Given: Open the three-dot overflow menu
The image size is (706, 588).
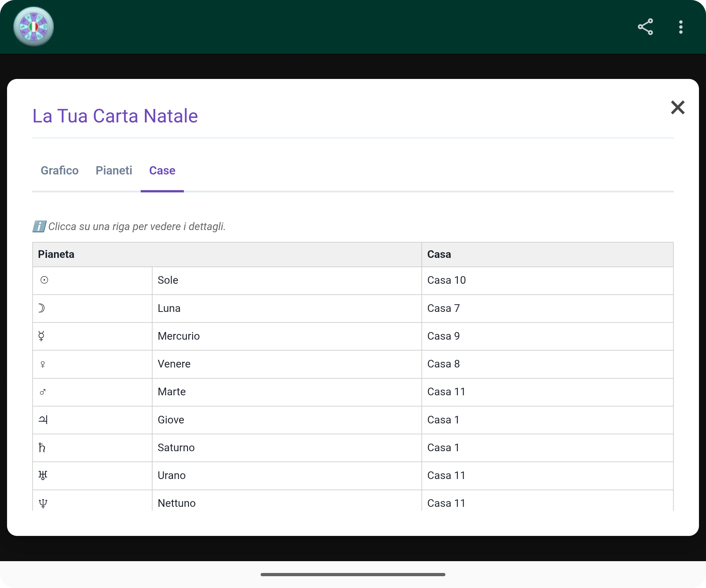Looking at the screenshot, I should tap(681, 27).
